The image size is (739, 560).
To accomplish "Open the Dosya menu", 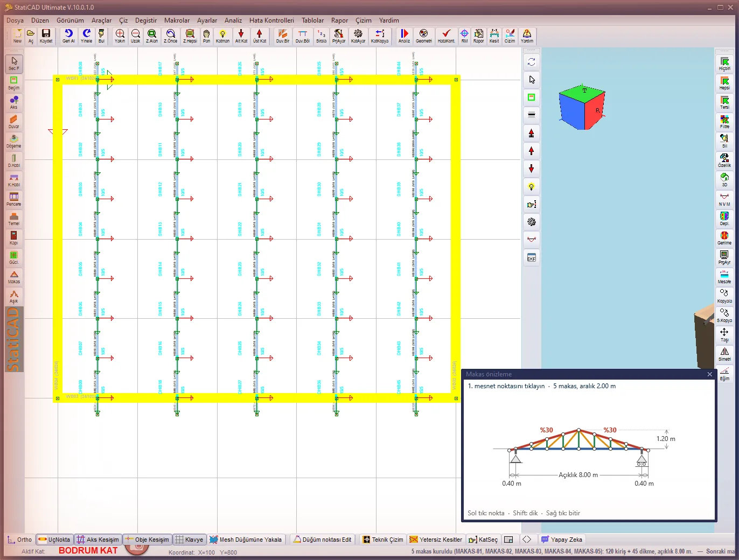I will pos(15,20).
